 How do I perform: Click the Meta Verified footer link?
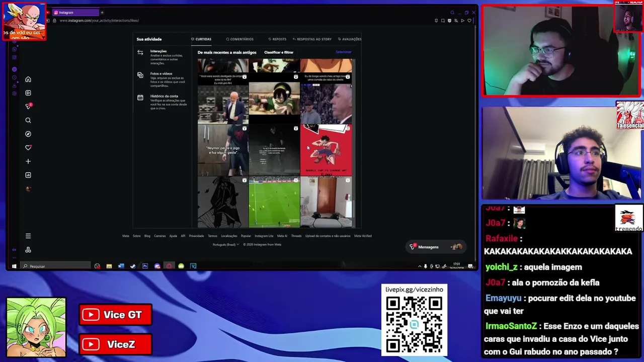[363, 236]
